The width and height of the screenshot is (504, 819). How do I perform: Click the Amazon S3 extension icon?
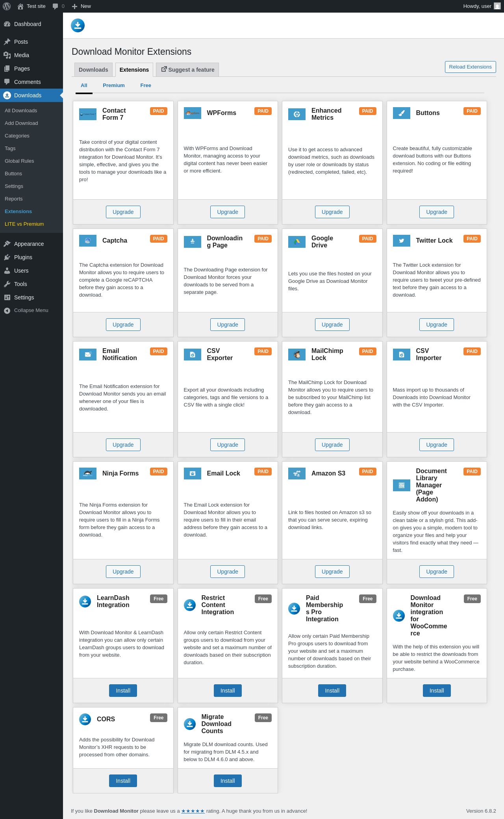coord(297,474)
